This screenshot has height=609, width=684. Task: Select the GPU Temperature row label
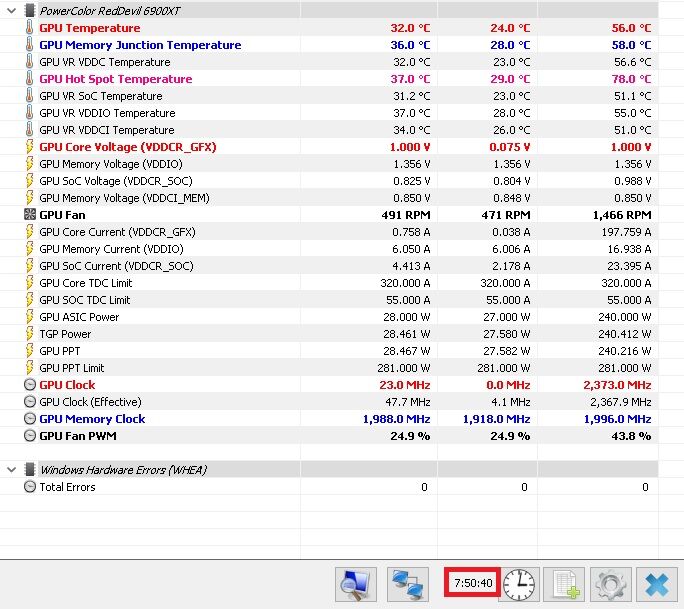click(x=90, y=28)
